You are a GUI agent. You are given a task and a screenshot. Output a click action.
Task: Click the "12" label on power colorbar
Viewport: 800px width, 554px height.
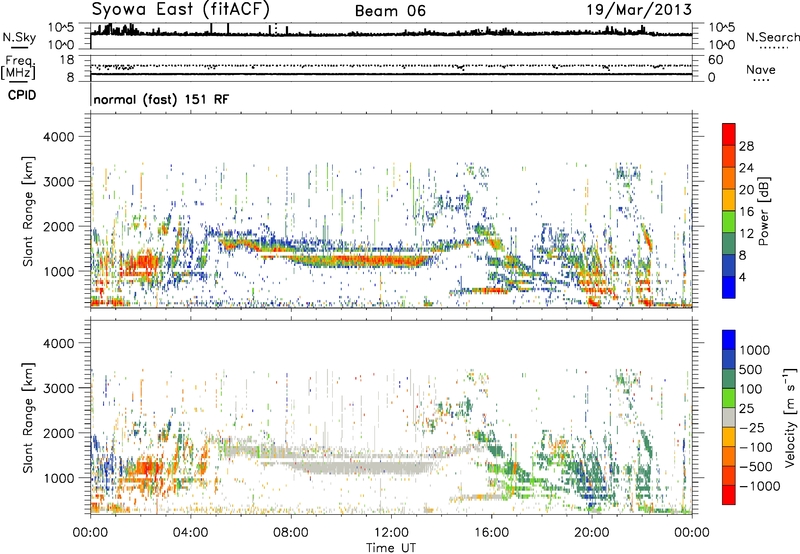coord(746,233)
